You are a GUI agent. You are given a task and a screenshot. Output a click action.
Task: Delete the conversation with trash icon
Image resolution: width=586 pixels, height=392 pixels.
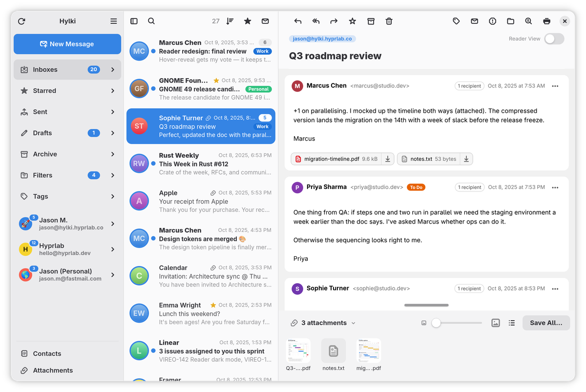389,21
